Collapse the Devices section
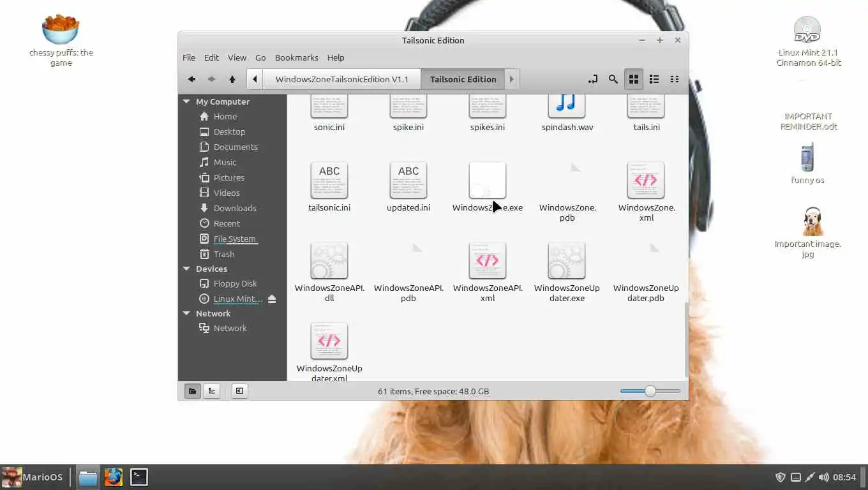This screenshot has width=868, height=490. coord(186,269)
